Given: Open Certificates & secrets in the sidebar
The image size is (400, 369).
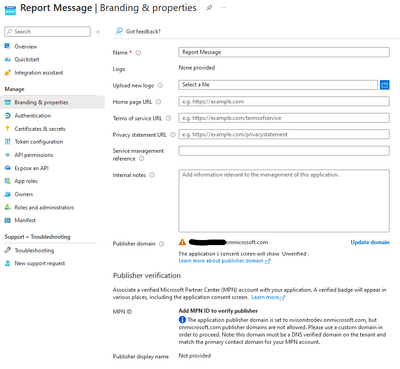Looking at the screenshot, I should pyautogui.click(x=40, y=129).
